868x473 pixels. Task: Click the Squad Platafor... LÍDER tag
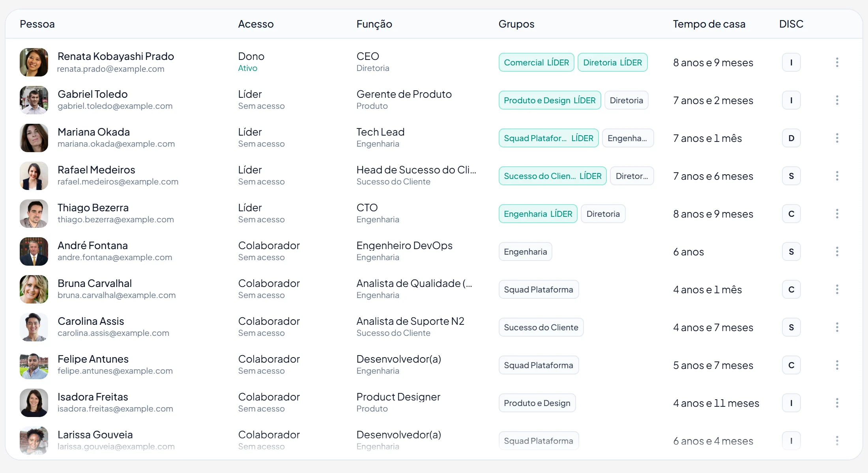coord(548,138)
